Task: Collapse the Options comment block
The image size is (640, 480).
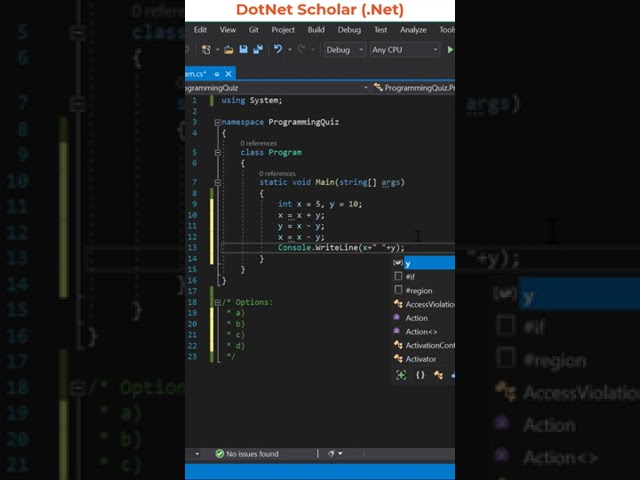Action: [218, 302]
